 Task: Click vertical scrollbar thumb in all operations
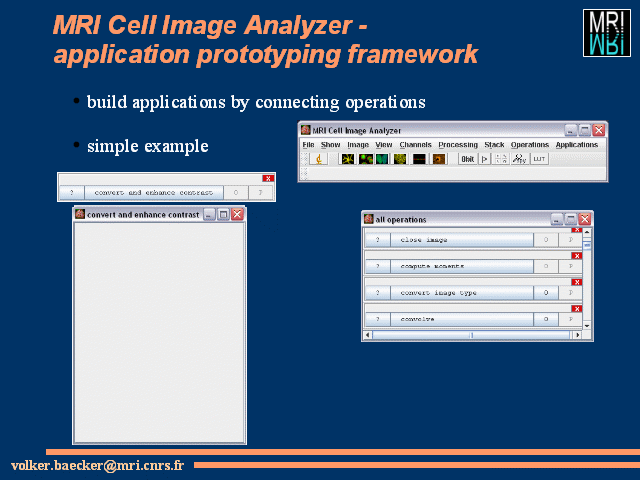(587, 245)
